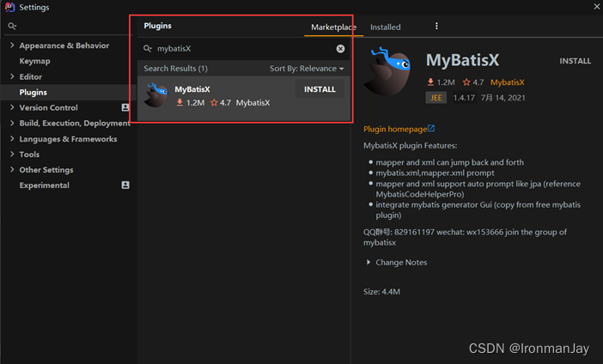The image size is (603, 364).
Task: Open the Sort By: Relevance dropdown
Action: (307, 69)
